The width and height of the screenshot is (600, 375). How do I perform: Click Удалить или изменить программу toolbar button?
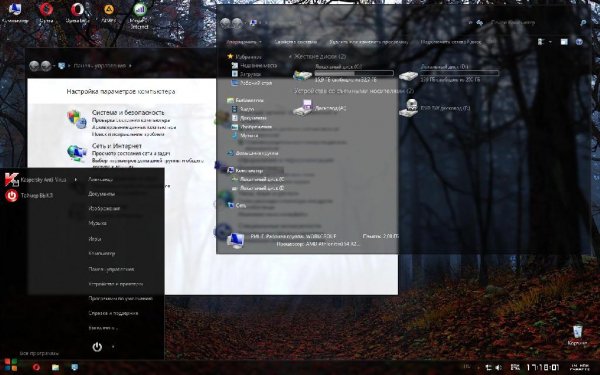click(x=368, y=42)
